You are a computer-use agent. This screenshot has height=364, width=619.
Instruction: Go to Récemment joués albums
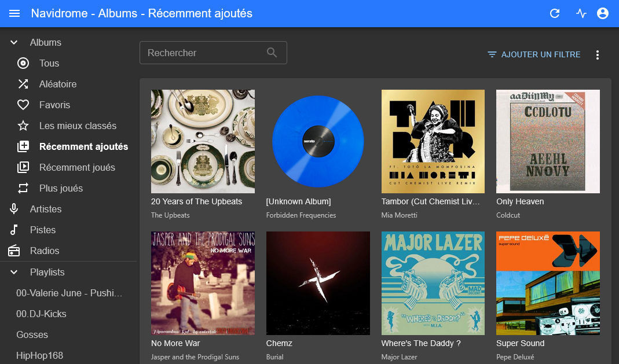[77, 167]
